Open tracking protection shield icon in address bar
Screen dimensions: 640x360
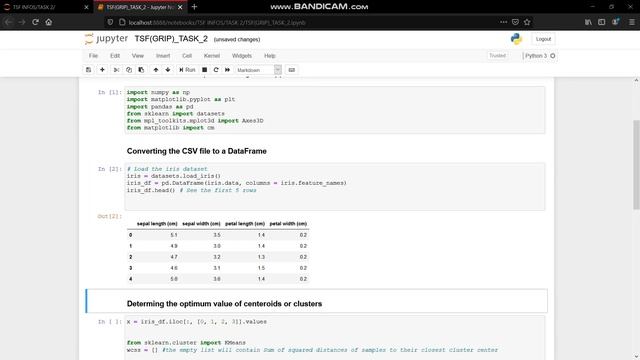pyautogui.click(x=110, y=22)
